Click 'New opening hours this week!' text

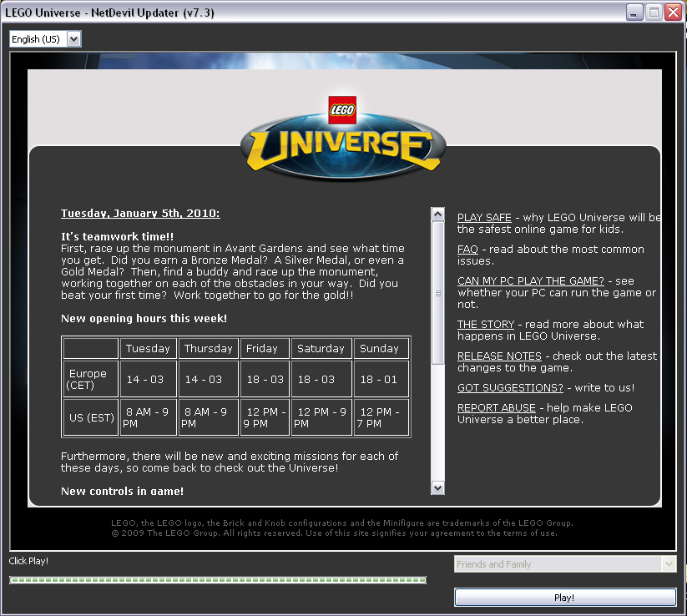(x=144, y=319)
